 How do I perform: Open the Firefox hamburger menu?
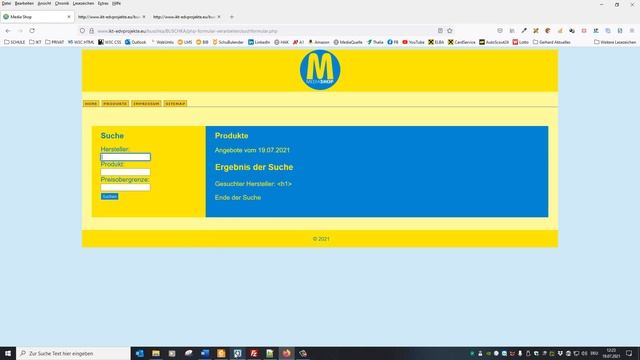[x=632, y=31]
